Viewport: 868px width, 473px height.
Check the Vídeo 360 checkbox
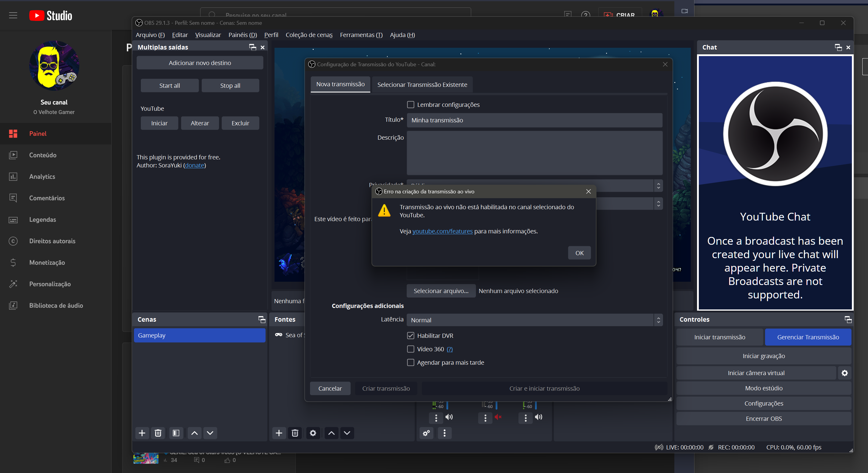411,349
